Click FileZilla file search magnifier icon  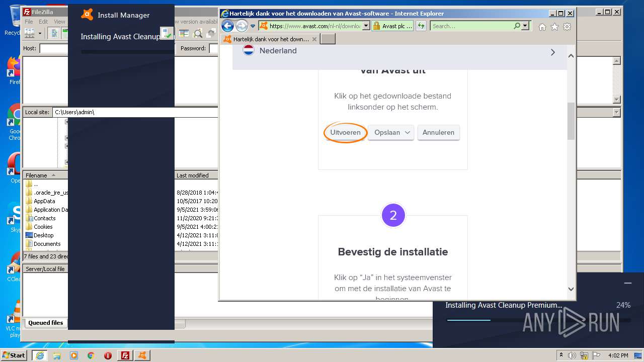pos(198,33)
